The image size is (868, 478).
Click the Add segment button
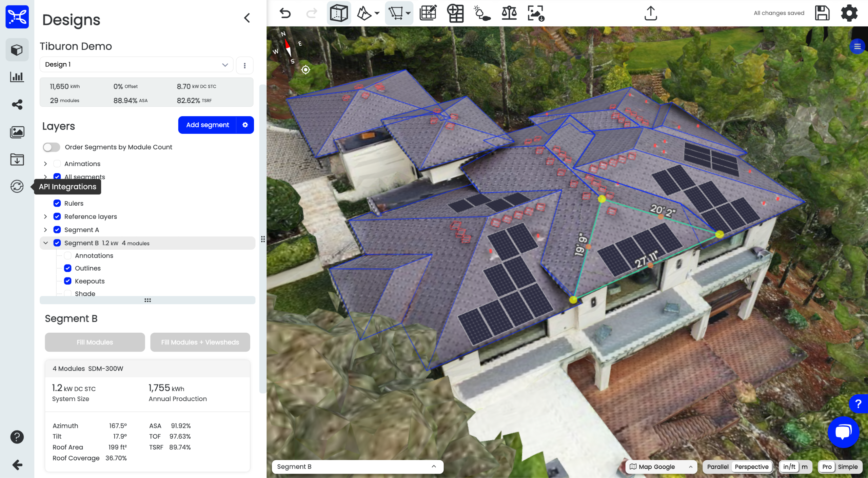[x=207, y=125]
